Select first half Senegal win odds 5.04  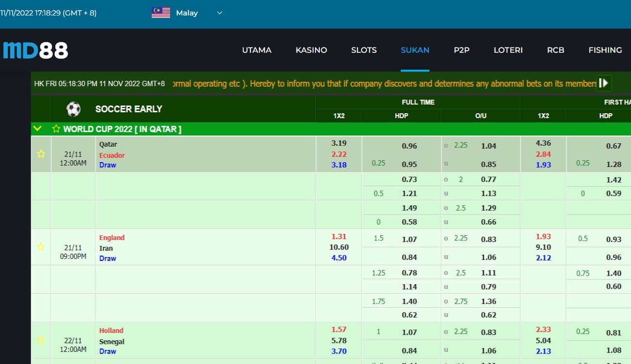(543, 341)
